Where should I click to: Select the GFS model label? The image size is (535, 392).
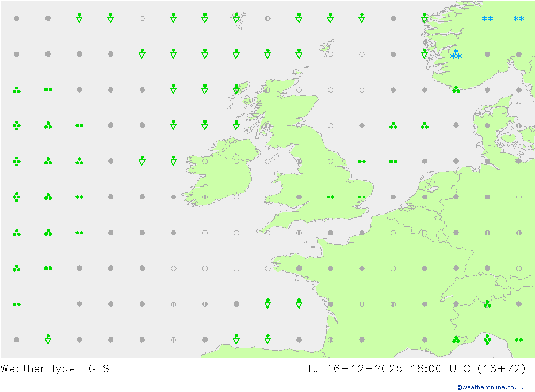tap(99, 368)
